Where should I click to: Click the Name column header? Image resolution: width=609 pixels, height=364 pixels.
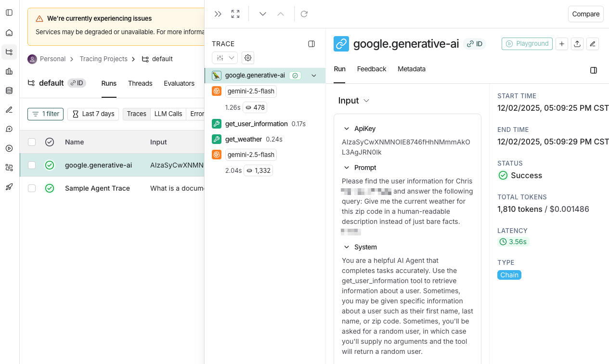(75, 142)
